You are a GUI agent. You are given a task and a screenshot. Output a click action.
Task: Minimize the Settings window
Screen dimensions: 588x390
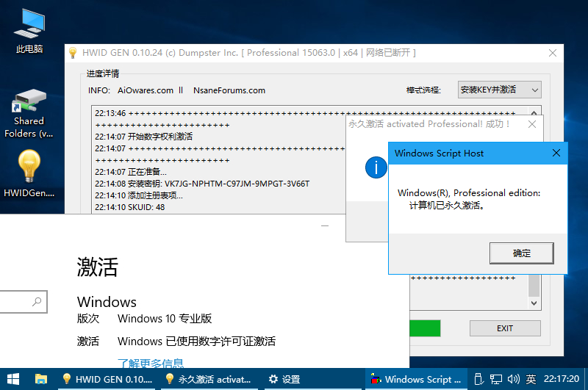coord(325,226)
